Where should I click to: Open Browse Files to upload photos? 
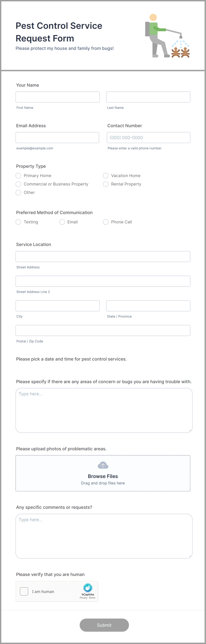click(x=103, y=476)
